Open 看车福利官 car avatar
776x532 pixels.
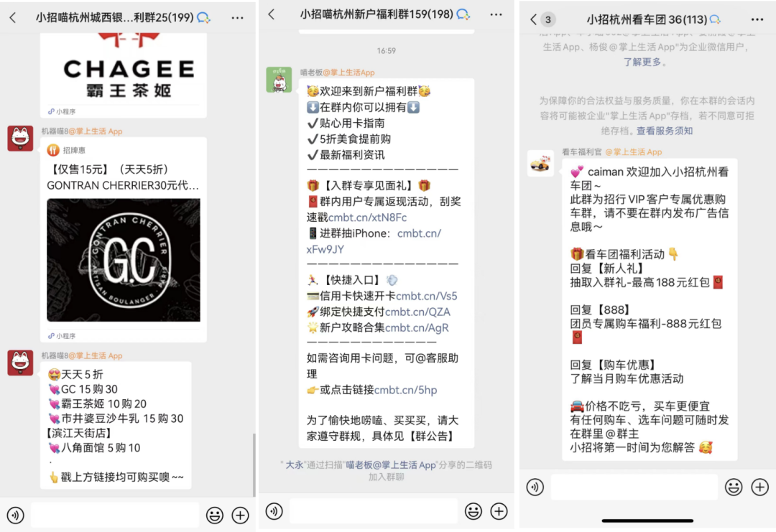pyautogui.click(x=540, y=163)
